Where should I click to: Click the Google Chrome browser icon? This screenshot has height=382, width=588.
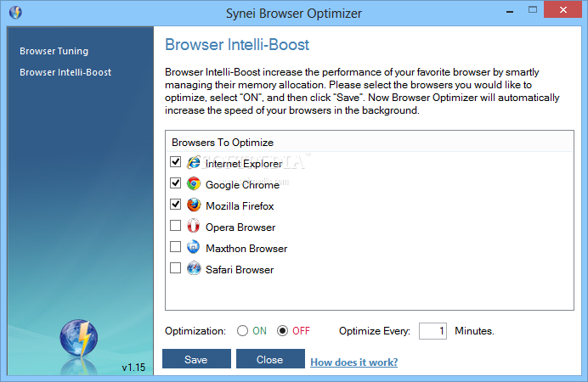pyautogui.click(x=194, y=183)
